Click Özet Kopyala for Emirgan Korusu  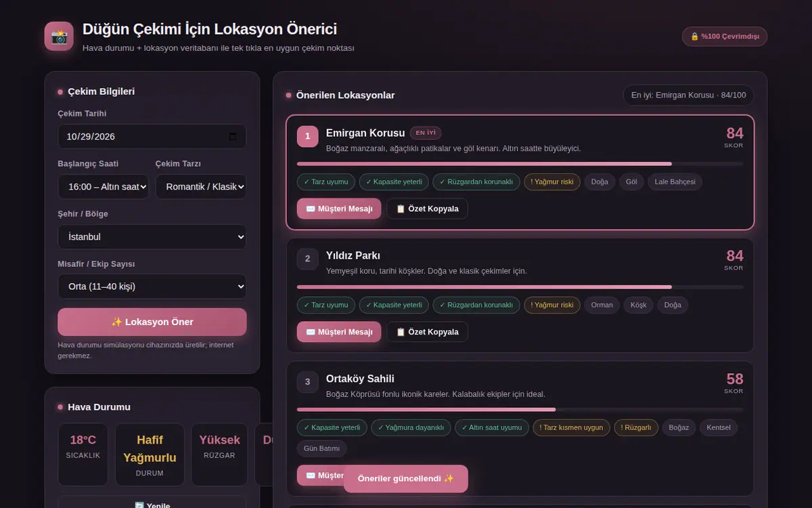pyautogui.click(x=427, y=209)
